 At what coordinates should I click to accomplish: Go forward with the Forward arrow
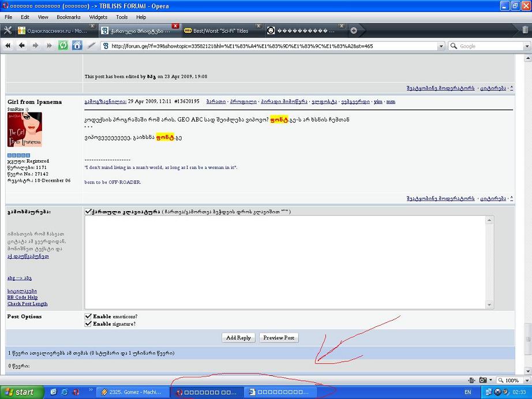coord(35,46)
